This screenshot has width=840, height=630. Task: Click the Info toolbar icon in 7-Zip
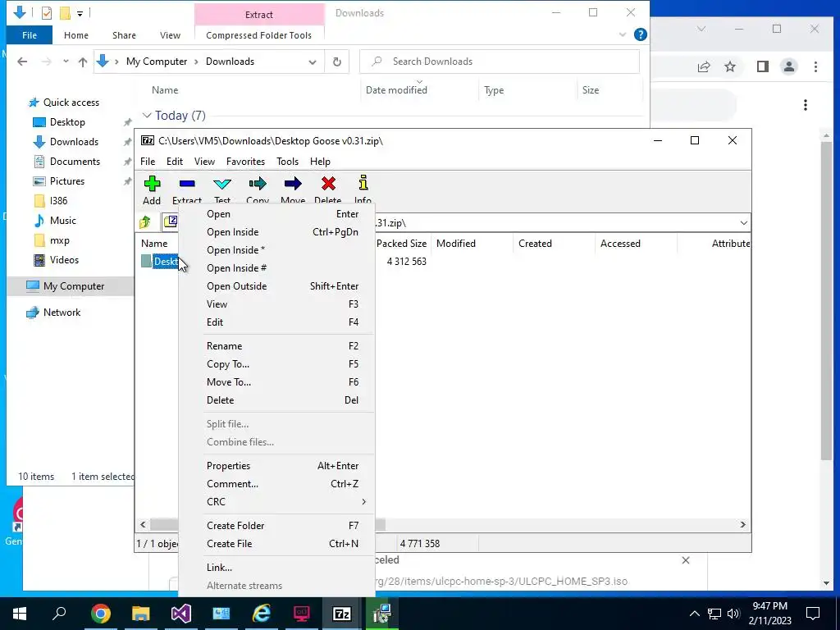point(363,183)
